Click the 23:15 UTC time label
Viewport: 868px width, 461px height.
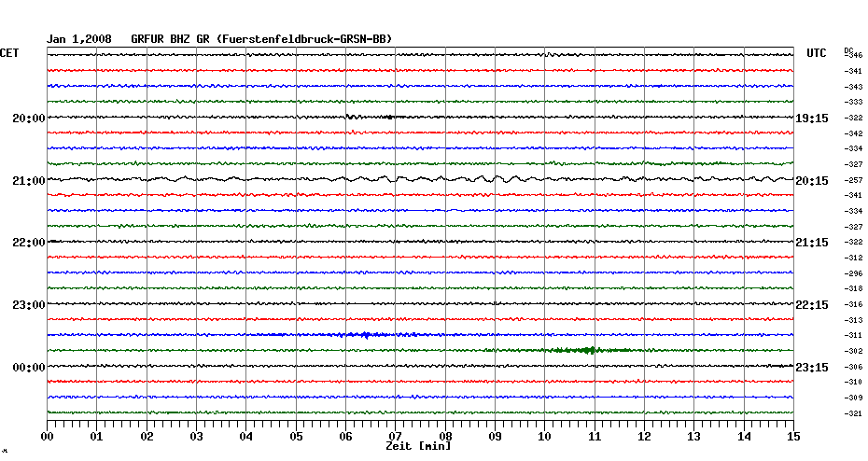[x=812, y=368]
